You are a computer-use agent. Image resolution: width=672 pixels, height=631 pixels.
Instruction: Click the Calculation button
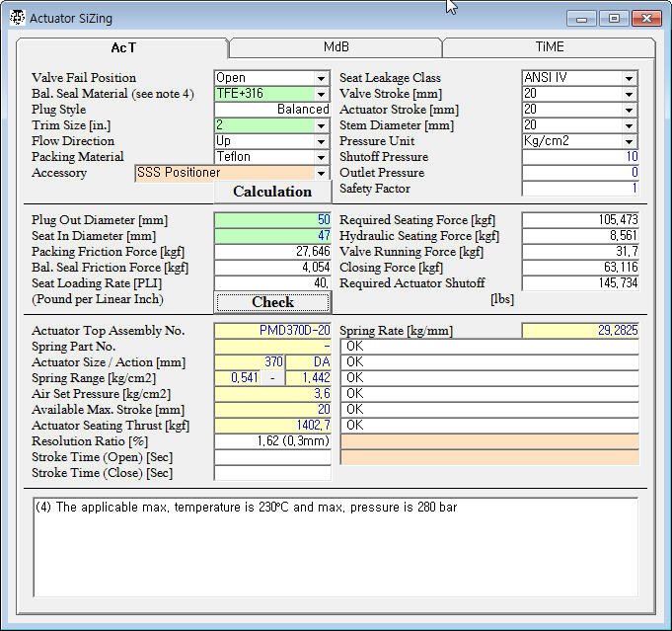click(272, 192)
